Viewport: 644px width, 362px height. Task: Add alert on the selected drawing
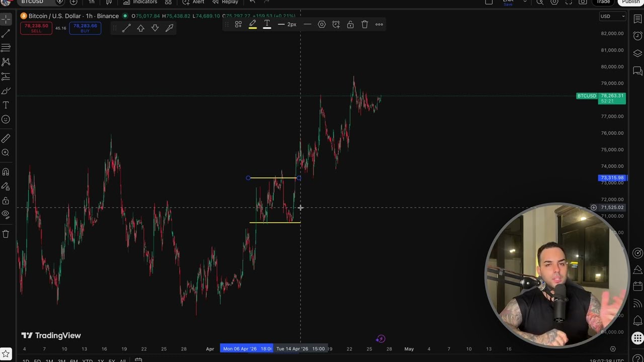coord(336,24)
